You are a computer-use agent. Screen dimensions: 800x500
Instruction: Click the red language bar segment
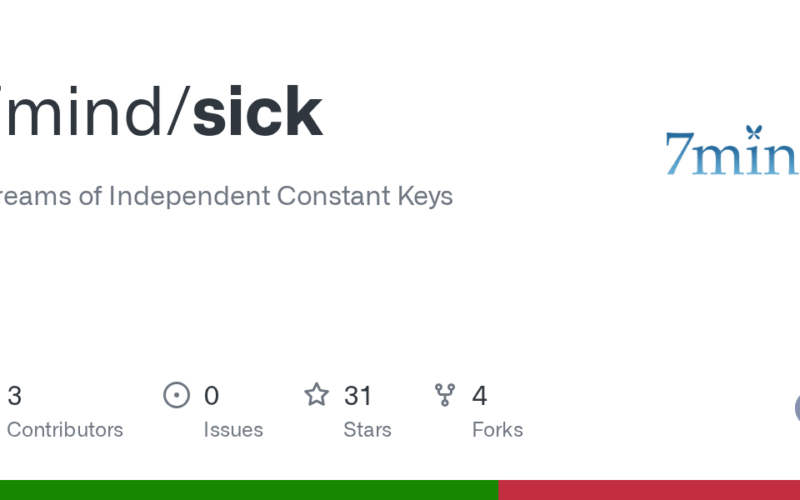coord(649,490)
